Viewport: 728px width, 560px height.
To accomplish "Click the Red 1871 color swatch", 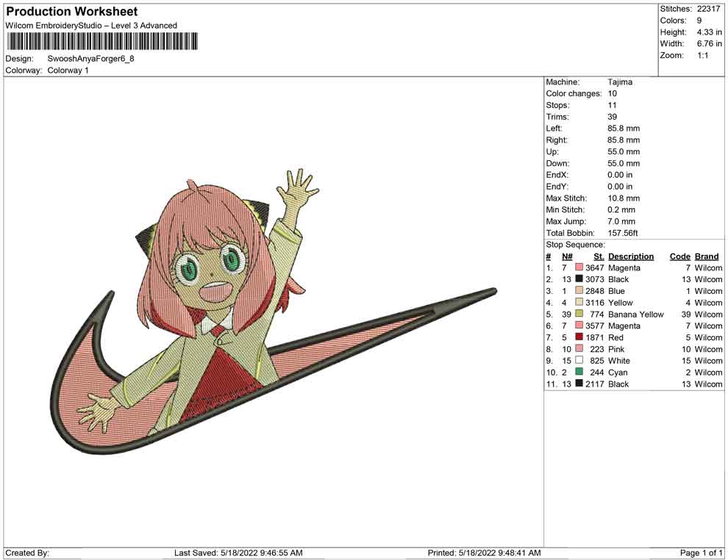I will (579, 337).
